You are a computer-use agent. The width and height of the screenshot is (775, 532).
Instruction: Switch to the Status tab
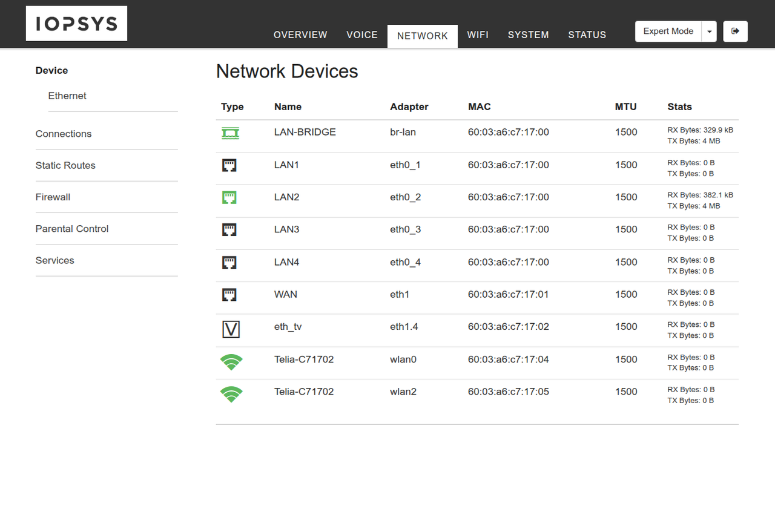587,35
